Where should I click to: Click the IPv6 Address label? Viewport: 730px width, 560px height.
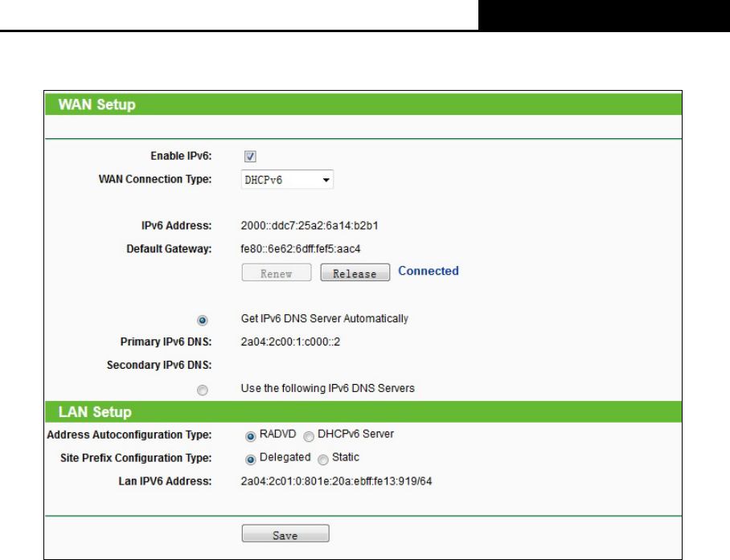click(x=176, y=226)
